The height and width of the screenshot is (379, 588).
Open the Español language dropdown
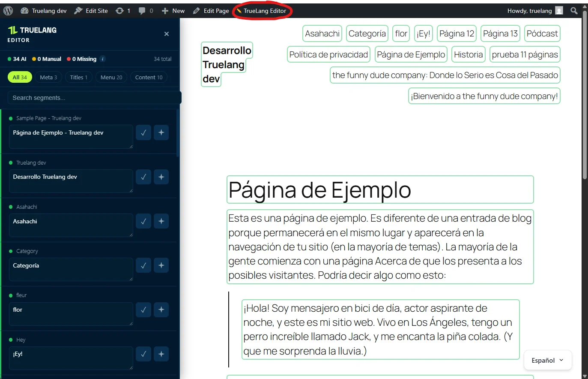[547, 360]
